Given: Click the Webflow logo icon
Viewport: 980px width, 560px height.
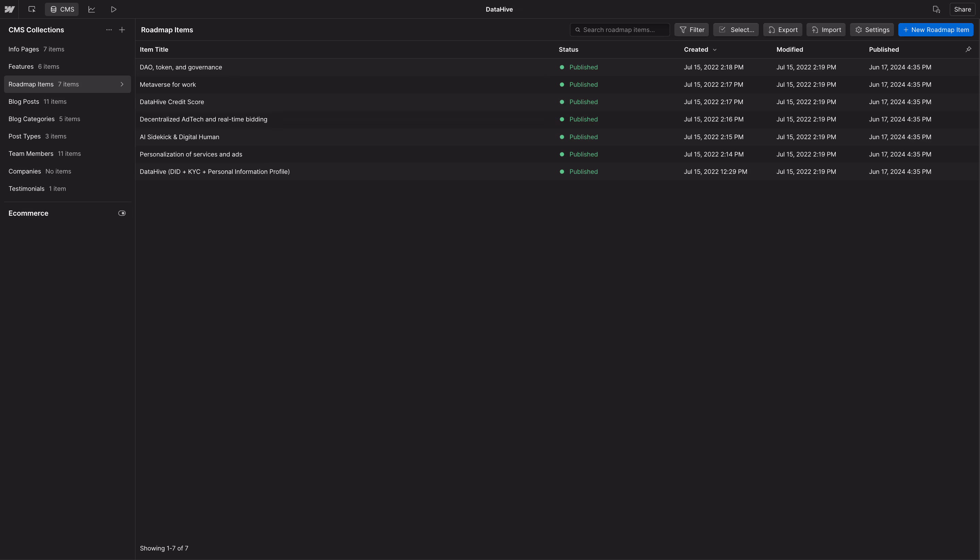Looking at the screenshot, I should 9,9.
